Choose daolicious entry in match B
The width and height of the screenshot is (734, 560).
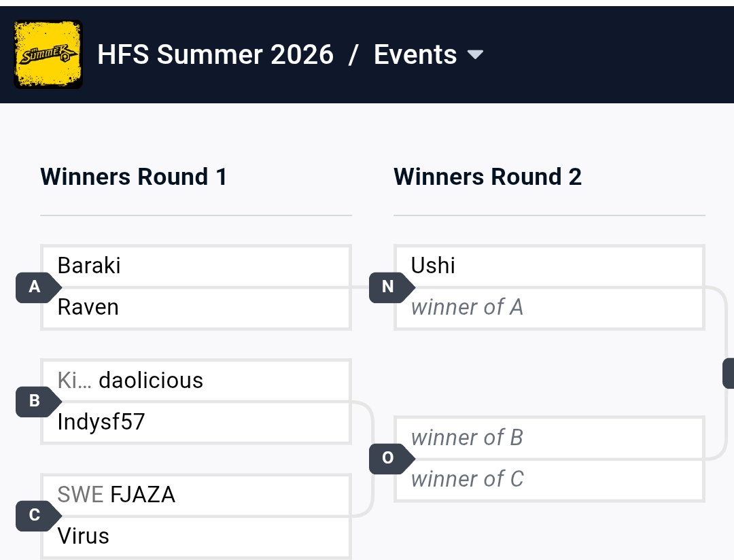click(196, 381)
